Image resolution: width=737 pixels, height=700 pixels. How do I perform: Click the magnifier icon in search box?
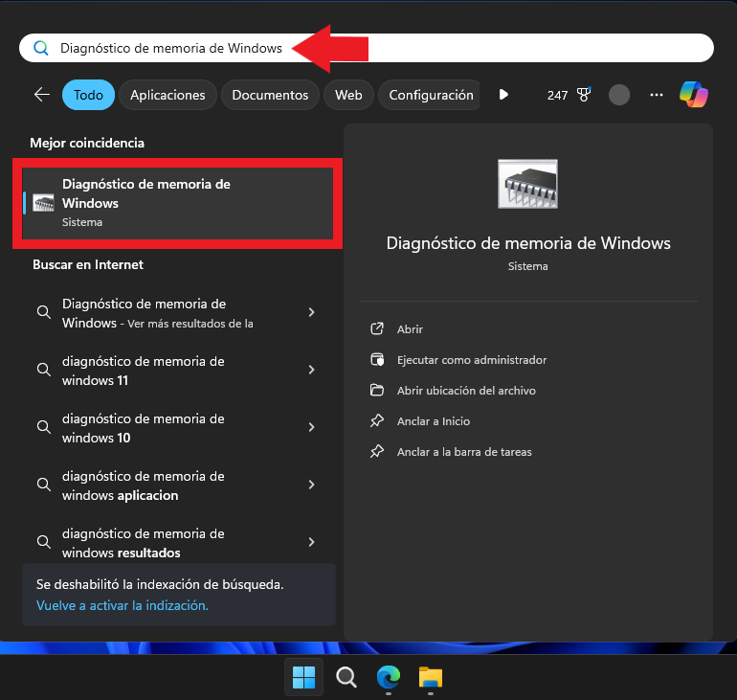[41, 48]
